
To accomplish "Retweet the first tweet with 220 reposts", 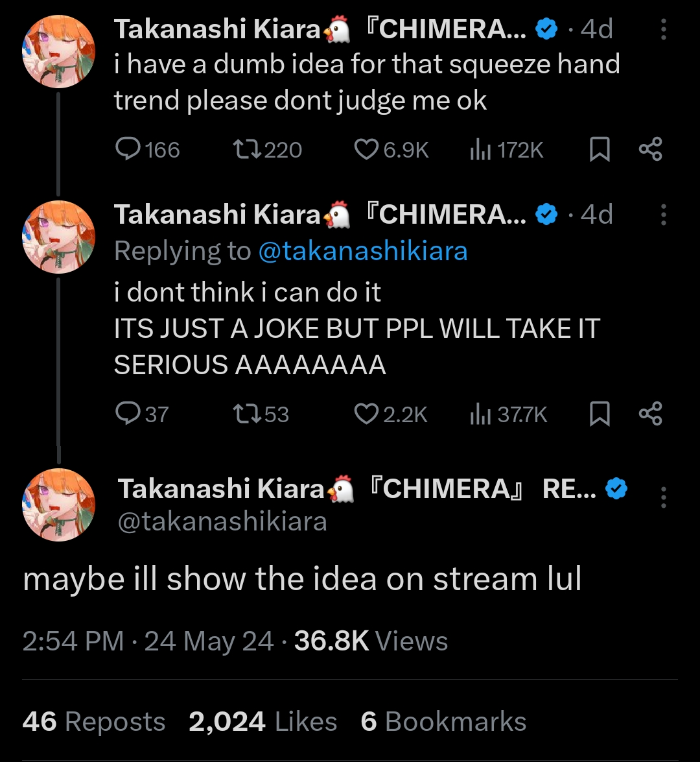I will (x=248, y=150).
